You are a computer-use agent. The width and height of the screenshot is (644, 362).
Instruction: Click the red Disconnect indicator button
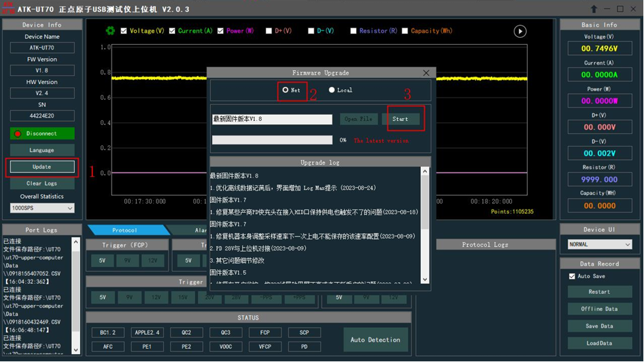[42, 133]
